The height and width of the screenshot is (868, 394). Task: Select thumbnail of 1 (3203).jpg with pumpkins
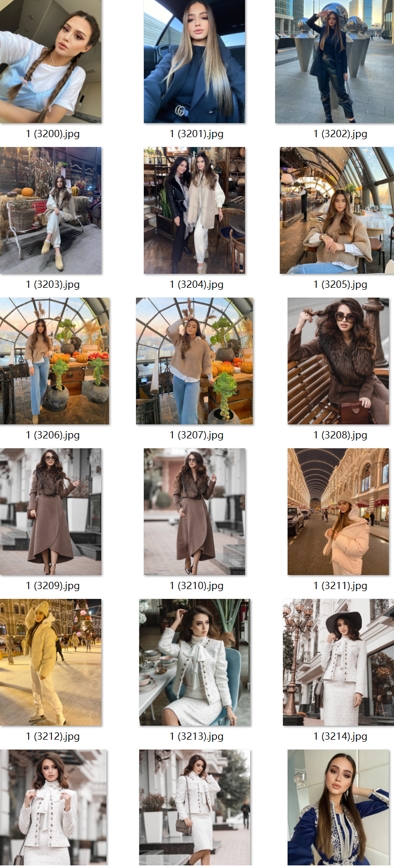pos(50,210)
